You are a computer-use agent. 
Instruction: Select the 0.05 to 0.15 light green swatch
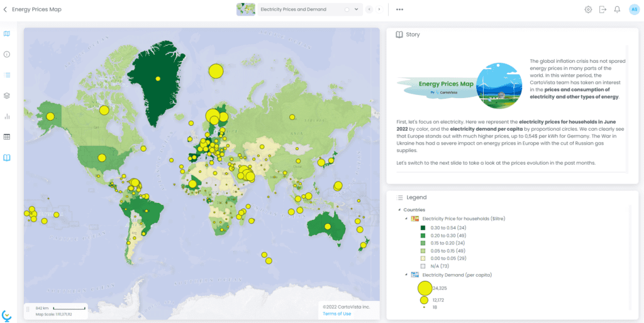coord(423,251)
